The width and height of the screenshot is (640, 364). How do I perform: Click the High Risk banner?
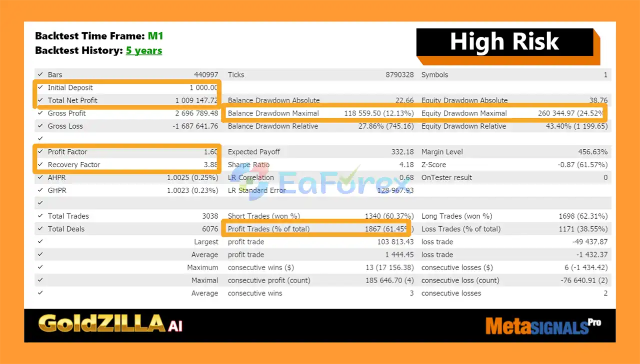click(x=504, y=42)
